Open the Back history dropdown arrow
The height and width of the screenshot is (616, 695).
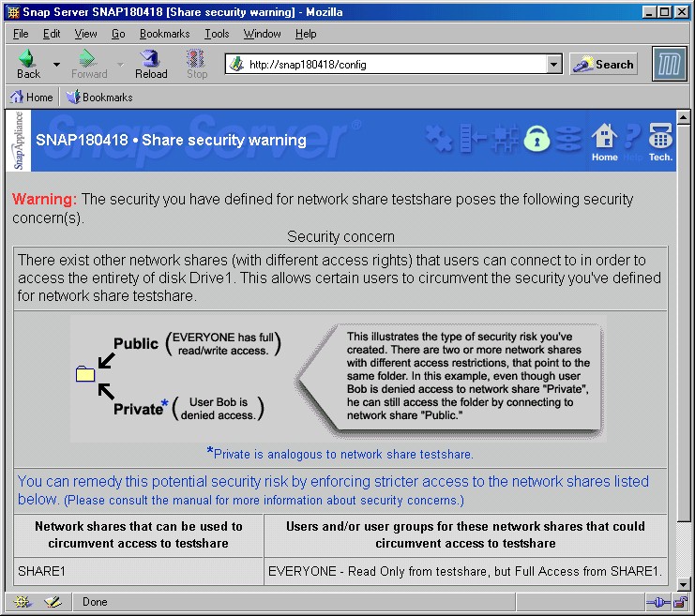point(56,65)
